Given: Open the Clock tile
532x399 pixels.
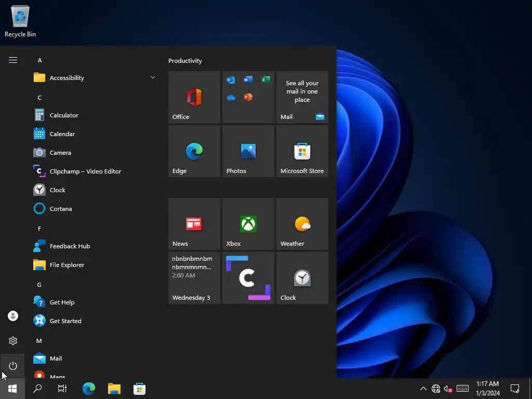Looking at the screenshot, I should click(302, 278).
